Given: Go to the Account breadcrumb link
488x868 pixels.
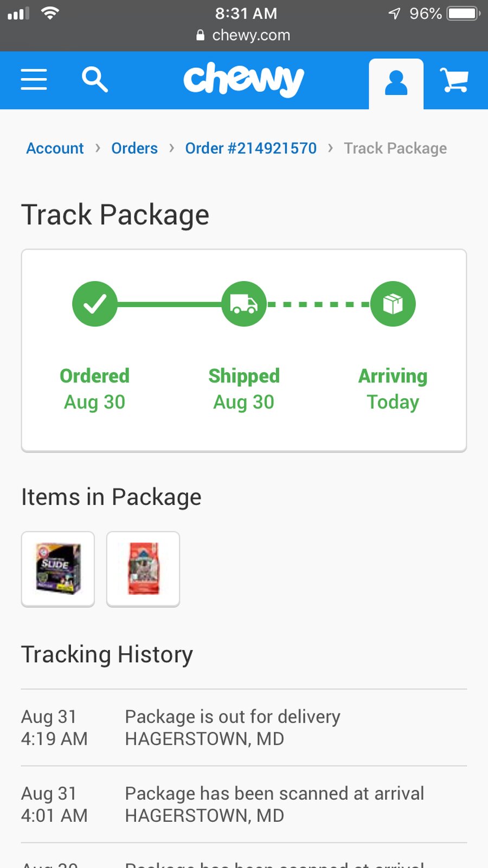Looking at the screenshot, I should pos(55,148).
